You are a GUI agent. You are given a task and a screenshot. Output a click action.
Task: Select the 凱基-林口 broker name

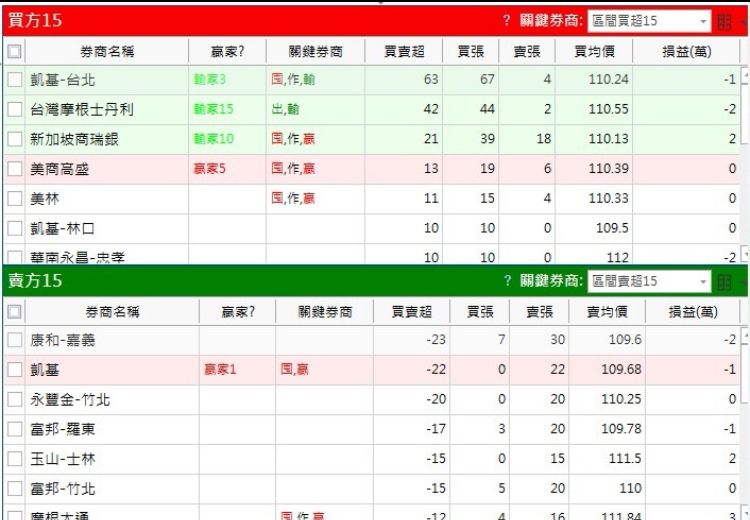tap(62, 228)
